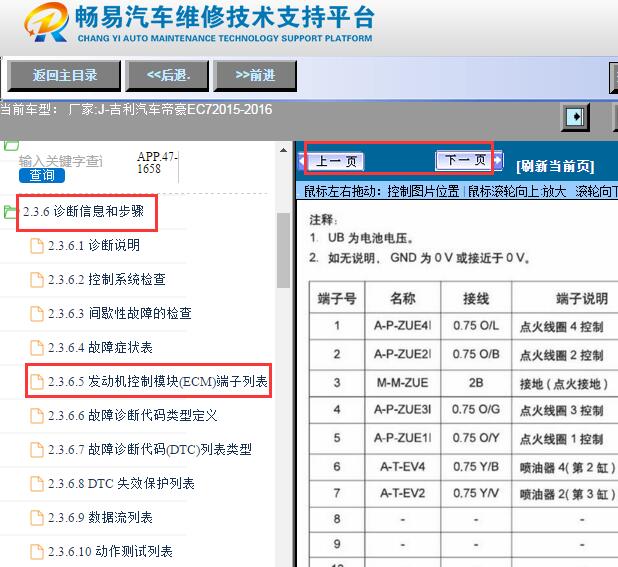
Task: Go forward with the >>前进 button
Action: point(255,76)
